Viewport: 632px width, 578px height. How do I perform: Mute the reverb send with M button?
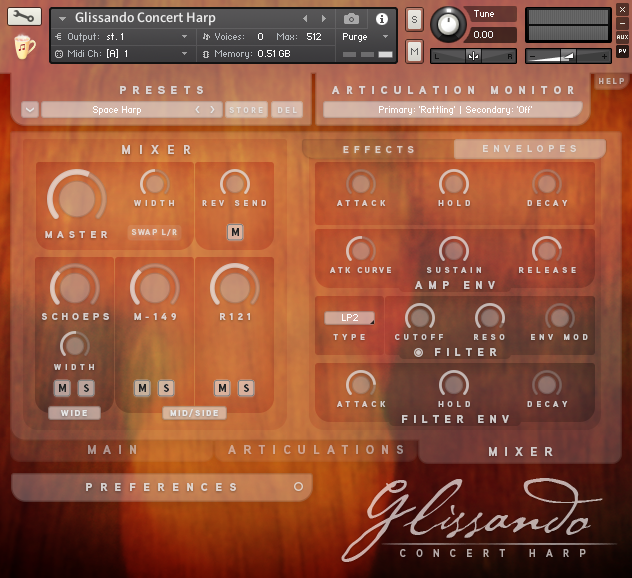coord(235,232)
